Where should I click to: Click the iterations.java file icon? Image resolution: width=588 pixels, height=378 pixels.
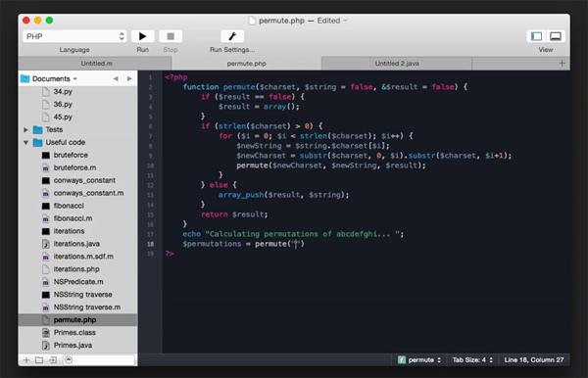coord(45,244)
